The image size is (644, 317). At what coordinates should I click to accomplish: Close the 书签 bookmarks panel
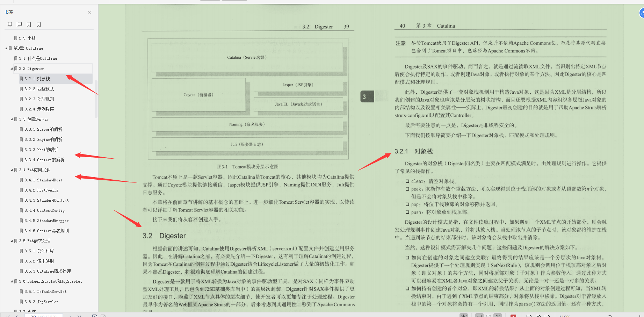coord(89,12)
